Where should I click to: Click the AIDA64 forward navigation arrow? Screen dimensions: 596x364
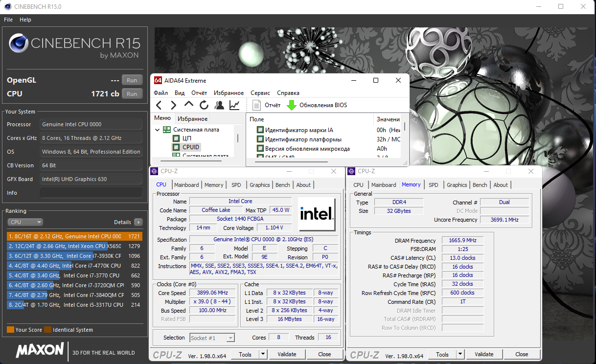(173, 105)
